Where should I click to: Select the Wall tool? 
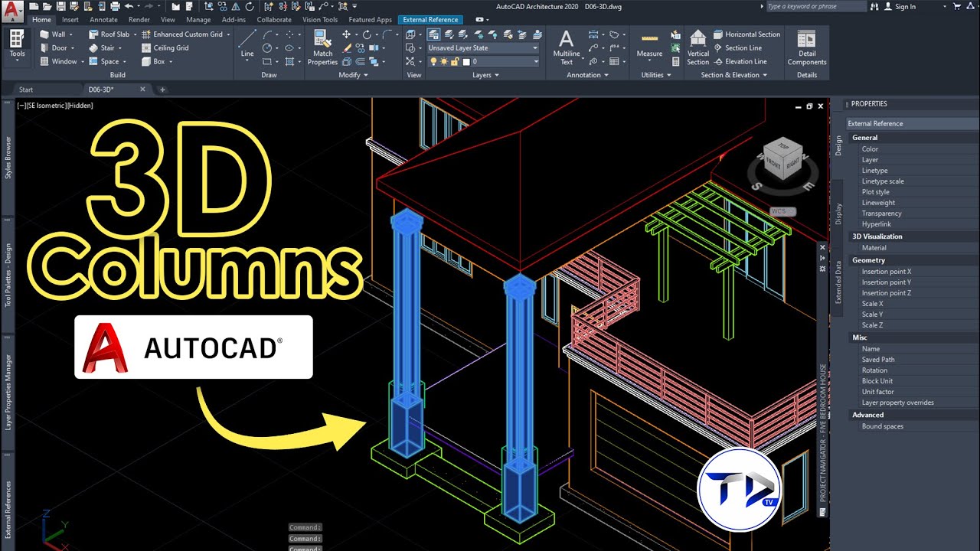coord(52,34)
